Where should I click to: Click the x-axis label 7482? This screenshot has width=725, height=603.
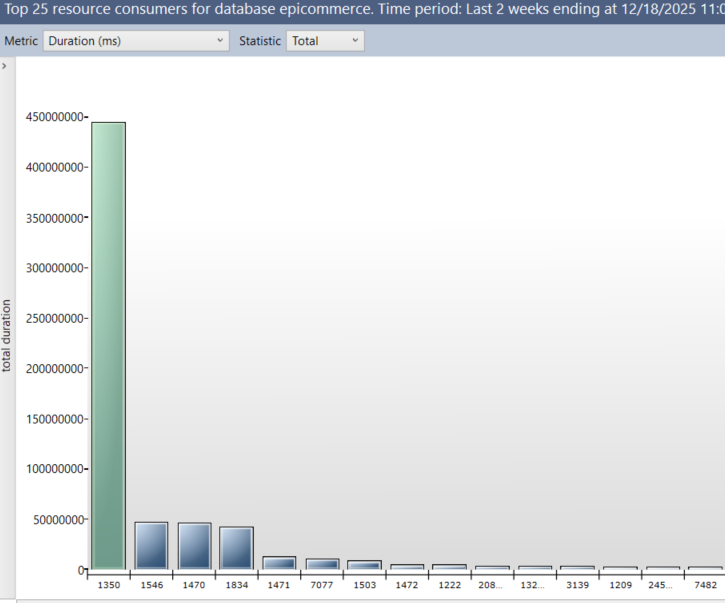705,585
